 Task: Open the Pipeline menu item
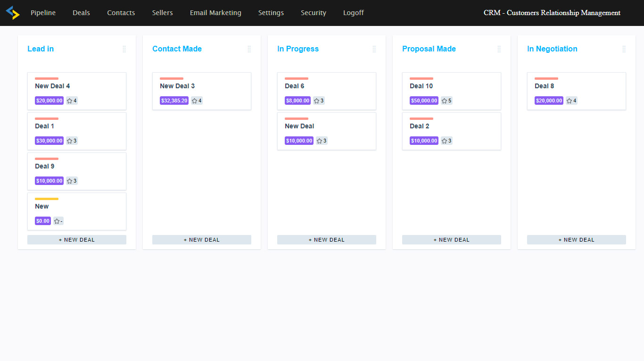coord(43,13)
